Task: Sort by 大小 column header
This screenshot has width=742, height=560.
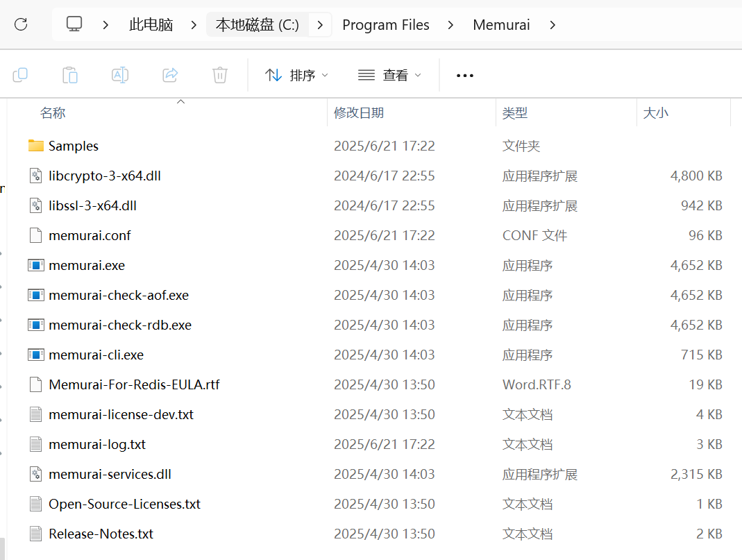Action: 655,112
